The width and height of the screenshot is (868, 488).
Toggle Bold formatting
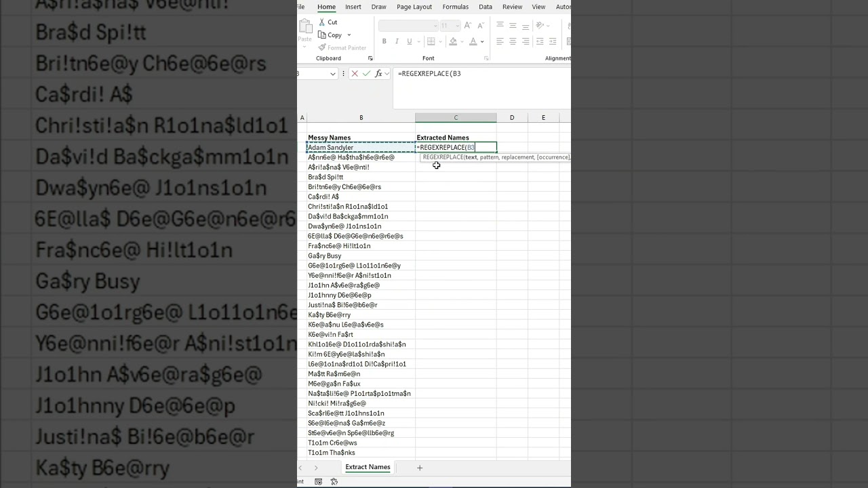[384, 41]
